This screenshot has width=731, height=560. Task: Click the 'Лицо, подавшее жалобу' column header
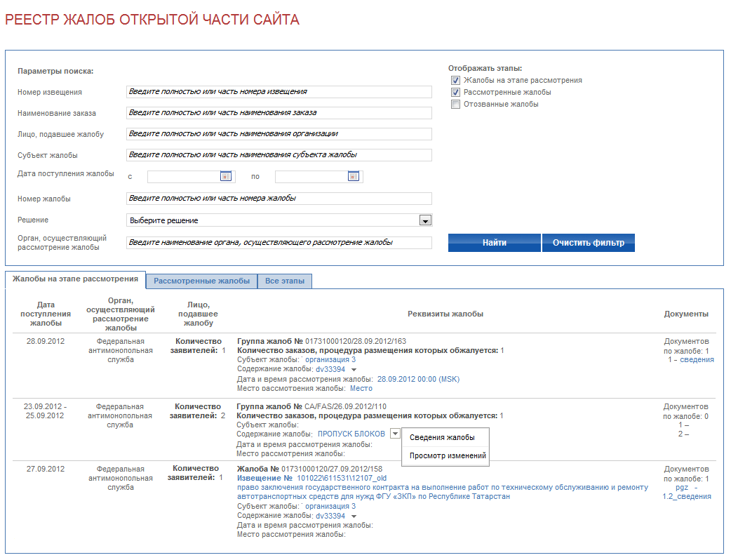[x=198, y=314]
